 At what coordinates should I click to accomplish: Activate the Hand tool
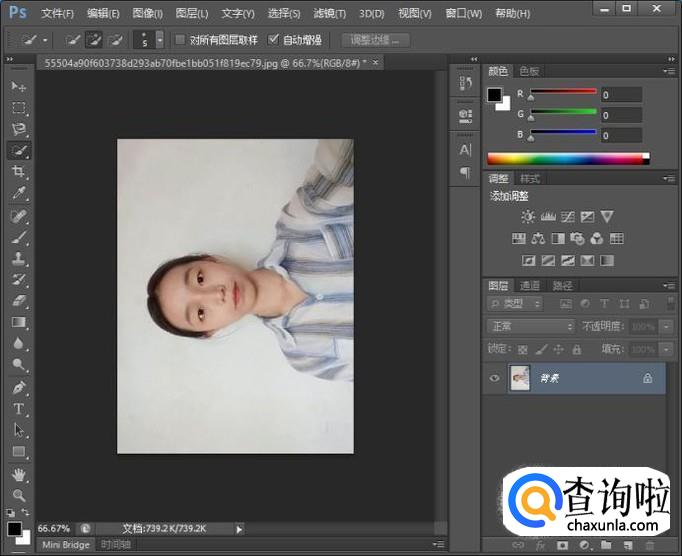(19, 474)
